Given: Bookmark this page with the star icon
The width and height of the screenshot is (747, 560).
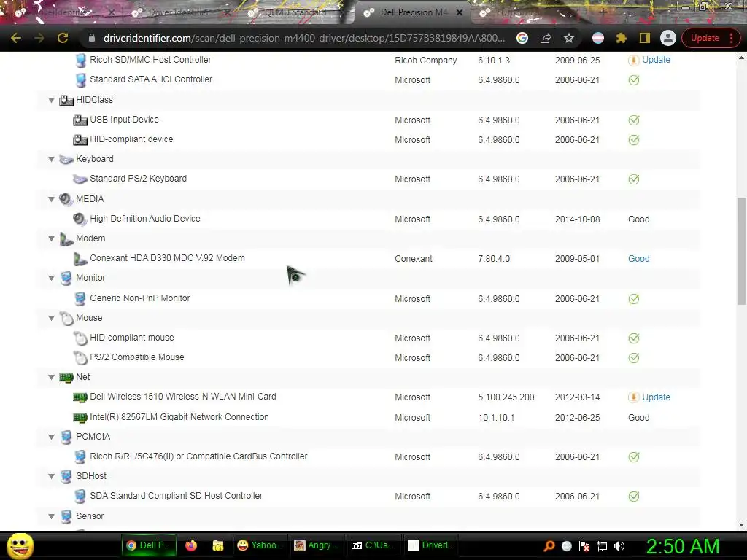Looking at the screenshot, I should [x=569, y=38].
